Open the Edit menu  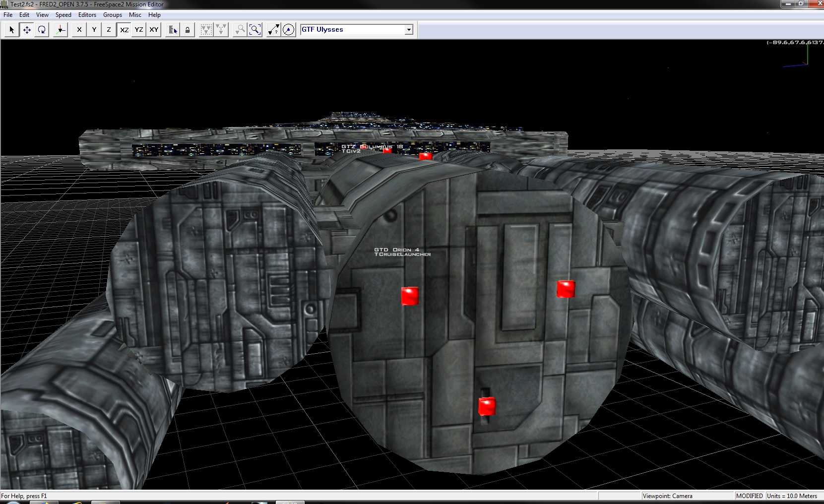[24, 15]
